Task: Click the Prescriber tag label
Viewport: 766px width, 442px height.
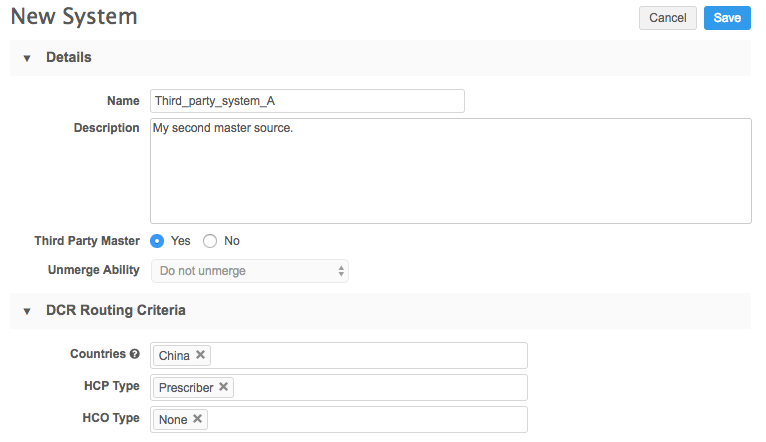Action: click(x=186, y=387)
